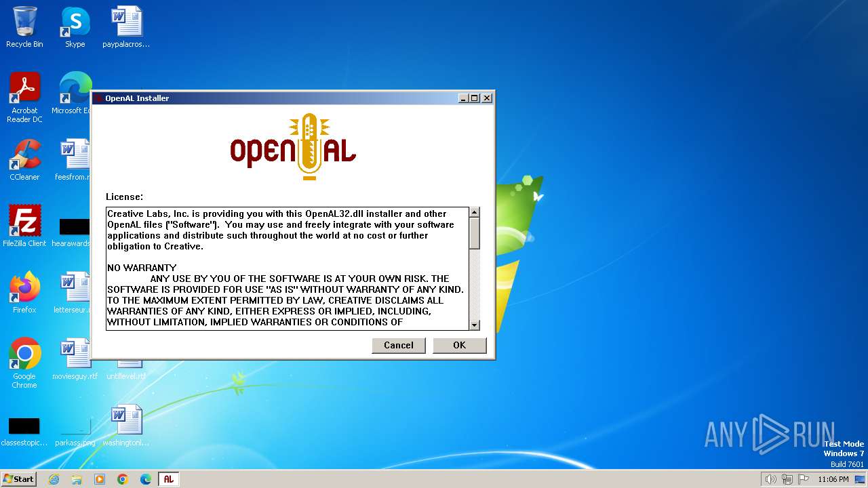Click the taskbar clock showing 11:06 PM
Viewport: 868px width, 488px height.
833,479
